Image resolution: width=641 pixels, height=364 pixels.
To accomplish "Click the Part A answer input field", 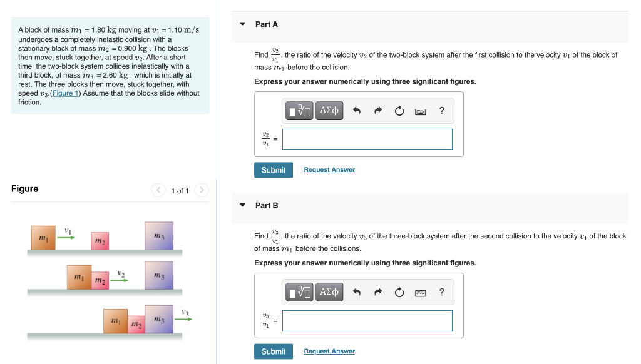I will pyautogui.click(x=367, y=139).
